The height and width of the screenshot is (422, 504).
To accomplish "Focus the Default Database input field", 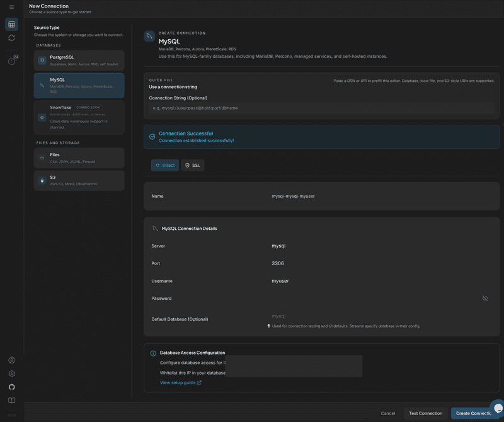I will point(381,316).
